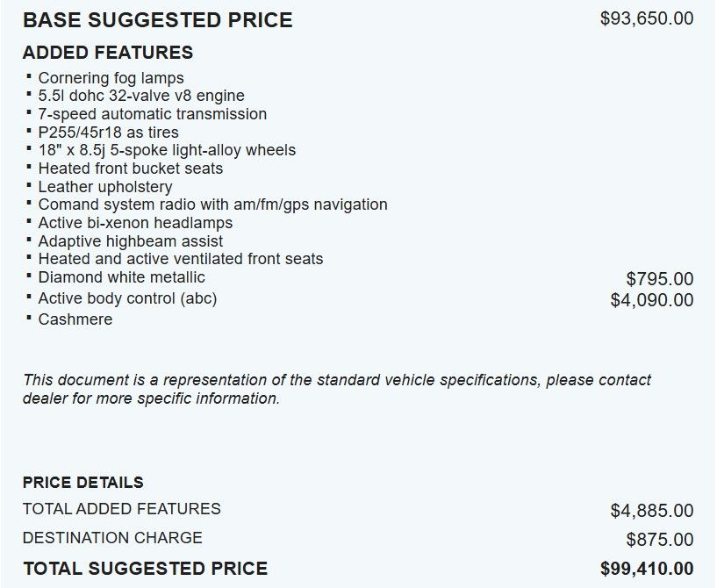Click the Adaptive highbeam assist item

(x=131, y=241)
